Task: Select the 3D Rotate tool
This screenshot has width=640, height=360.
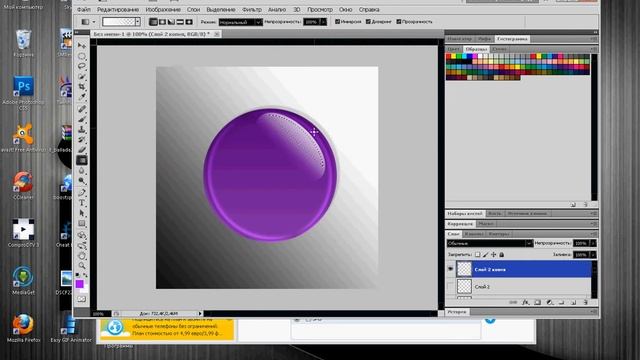Action: click(82, 236)
